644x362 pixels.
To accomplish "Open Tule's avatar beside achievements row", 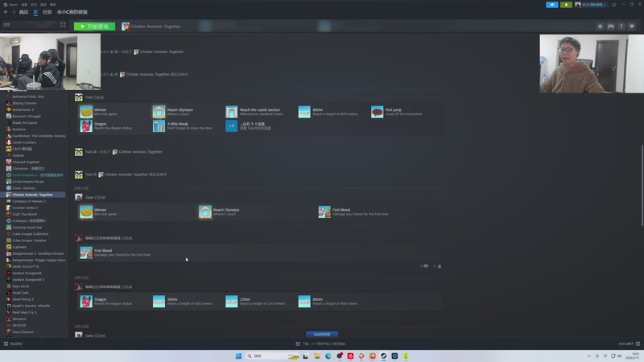I will [78, 97].
